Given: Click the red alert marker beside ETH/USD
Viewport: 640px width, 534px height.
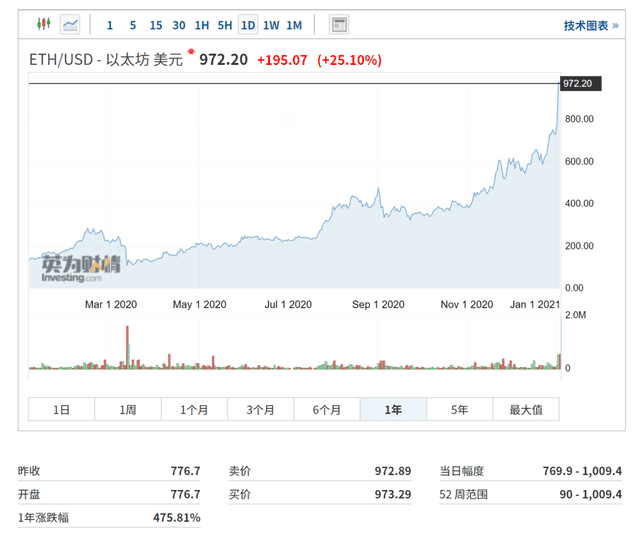Looking at the screenshot, I should (191, 50).
